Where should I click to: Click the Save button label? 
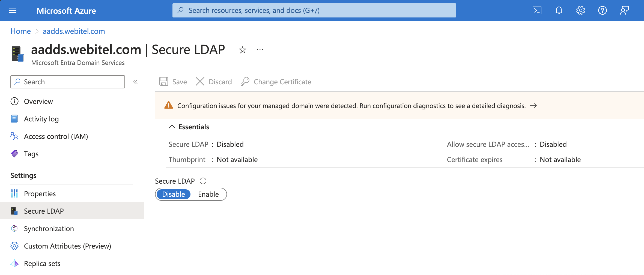(180, 82)
